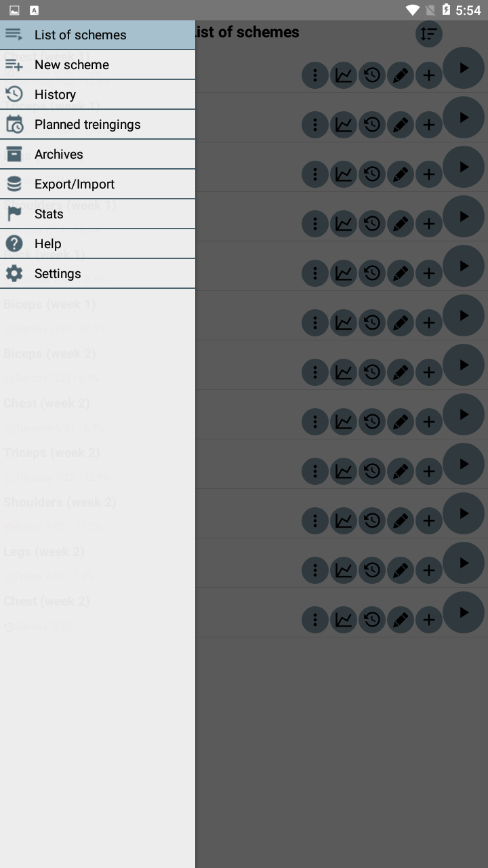Open Planned treingings menu entry
The image size is (488, 868).
point(87,124)
